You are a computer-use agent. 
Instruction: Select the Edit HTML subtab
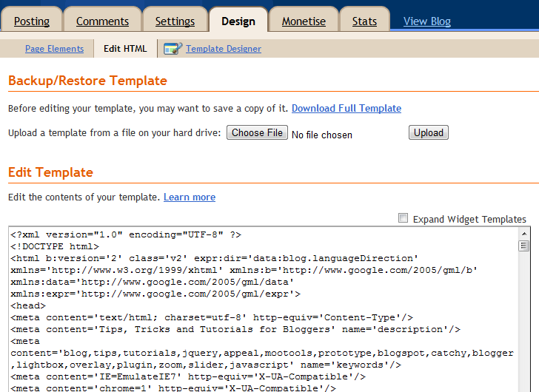pos(125,49)
